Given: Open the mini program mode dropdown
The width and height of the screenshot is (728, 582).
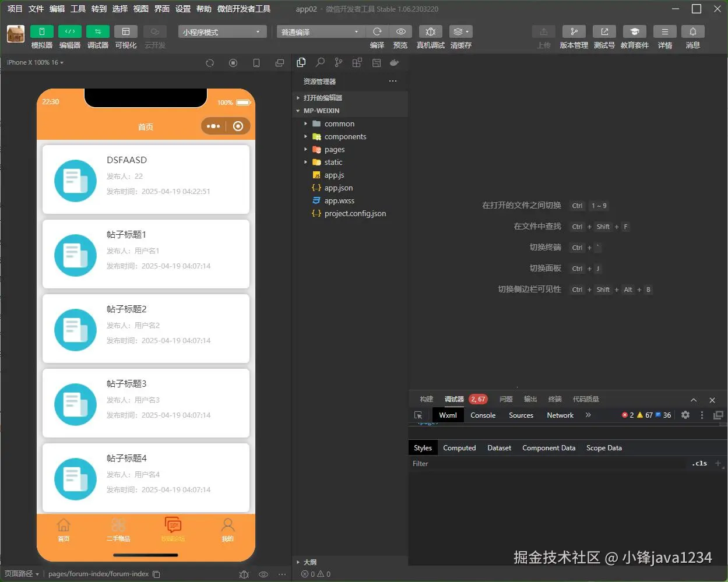Looking at the screenshot, I should (x=222, y=32).
